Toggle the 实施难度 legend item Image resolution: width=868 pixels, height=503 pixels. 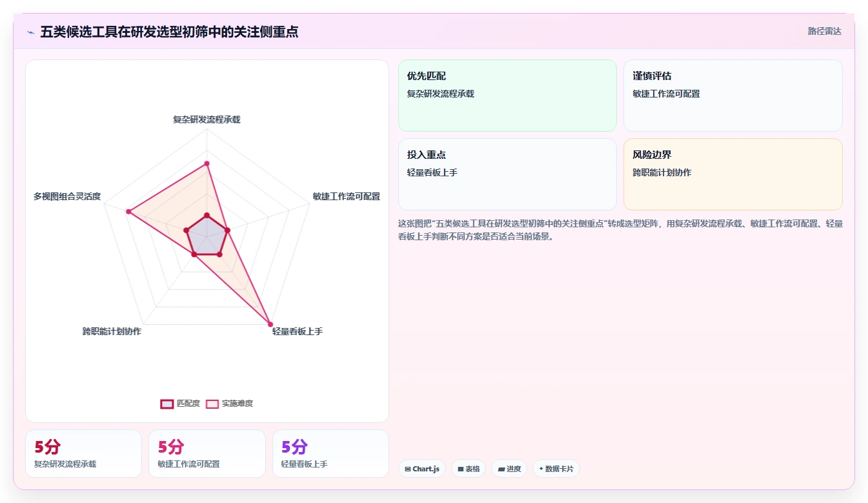tap(229, 404)
